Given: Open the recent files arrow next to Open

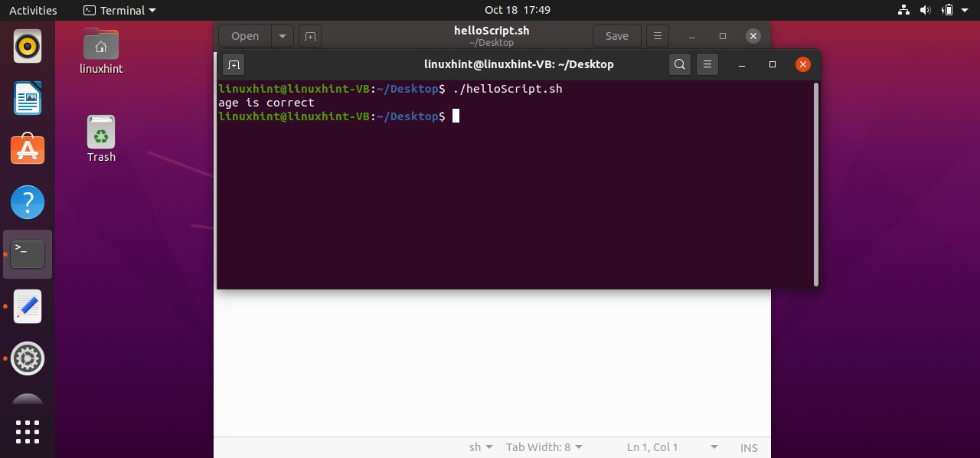Looking at the screenshot, I should tap(282, 36).
